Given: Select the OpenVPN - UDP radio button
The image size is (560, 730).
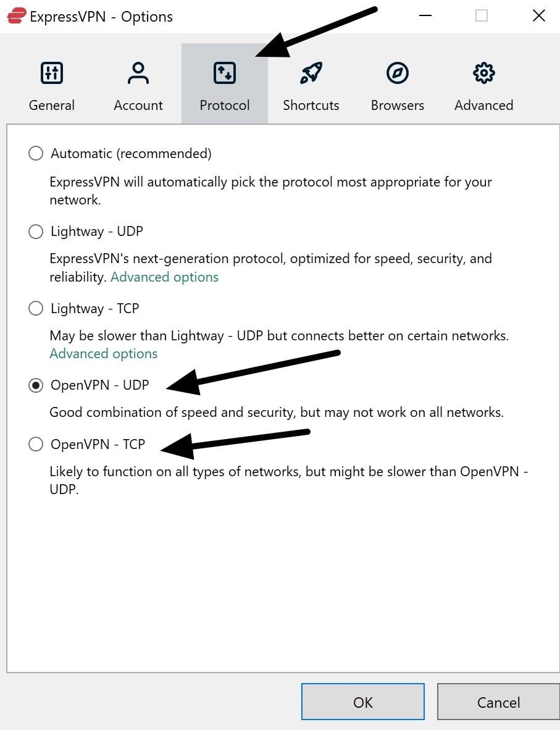Looking at the screenshot, I should 35,385.
